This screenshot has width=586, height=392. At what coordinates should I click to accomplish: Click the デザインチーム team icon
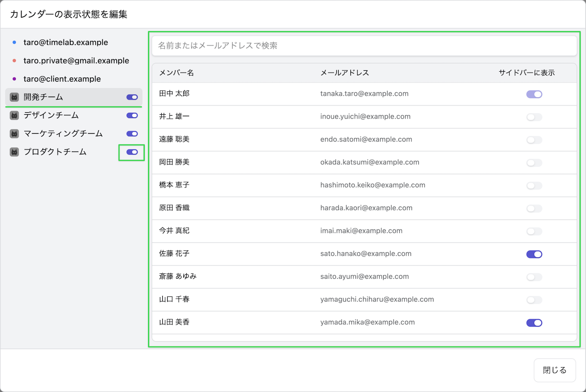pyautogui.click(x=14, y=115)
